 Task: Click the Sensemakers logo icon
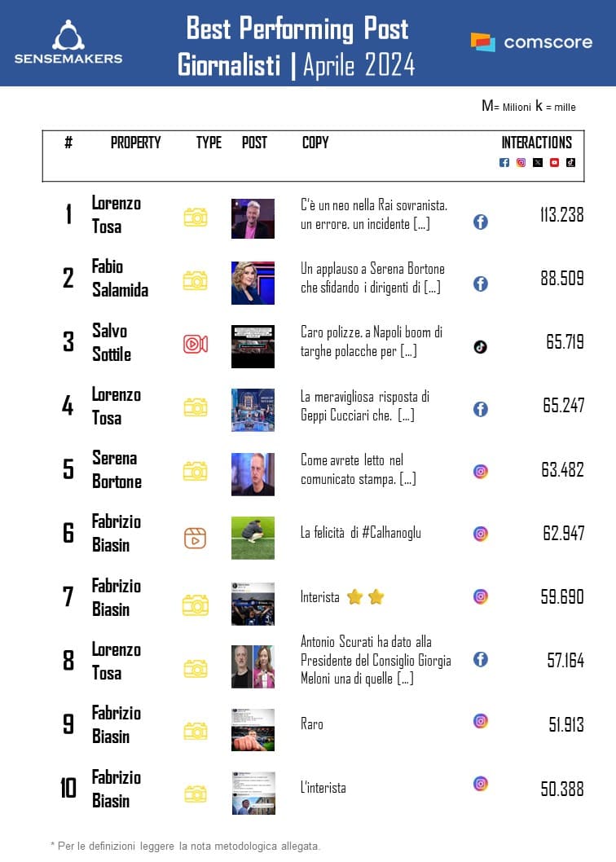point(68,35)
